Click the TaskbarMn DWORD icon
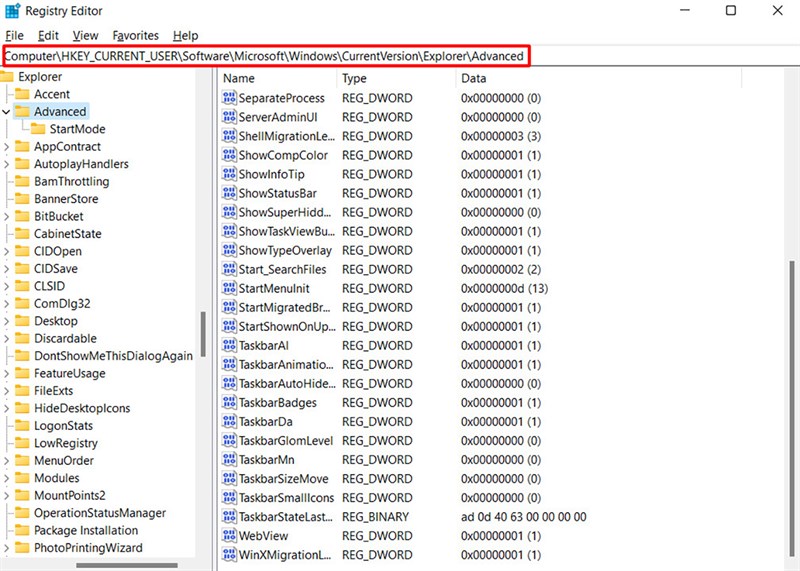Image resolution: width=800 pixels, height=571 pixels. pyautogui.click(x=229, y=460)
